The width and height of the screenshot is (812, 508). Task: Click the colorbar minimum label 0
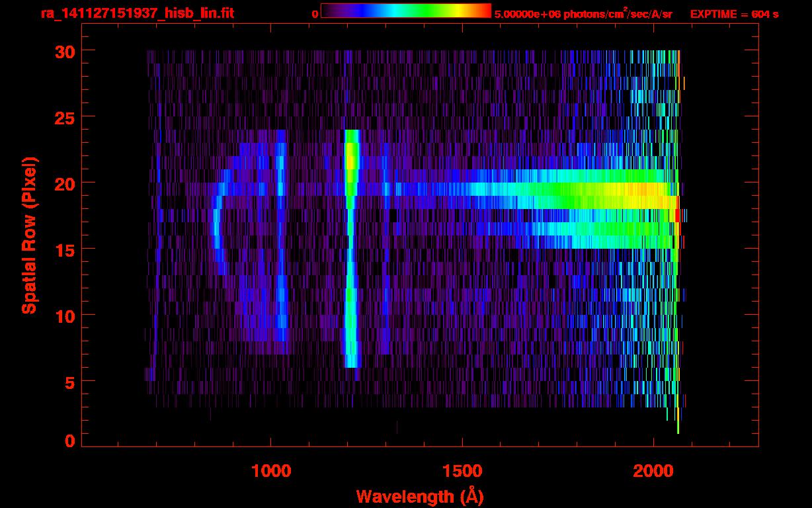coord(315,14)
